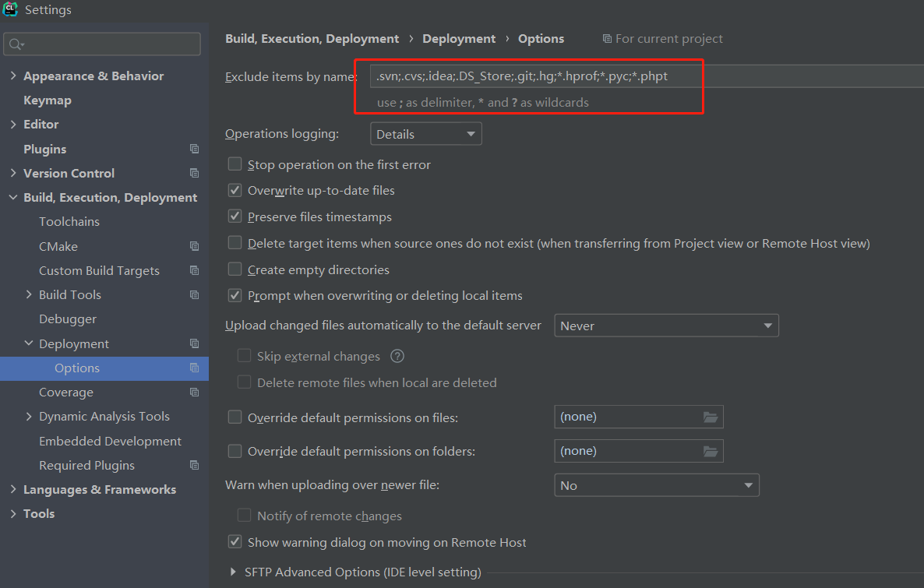The image size is (924, 588).
Task: Click the project-level icon beside CMake
Action: [194, 246]
